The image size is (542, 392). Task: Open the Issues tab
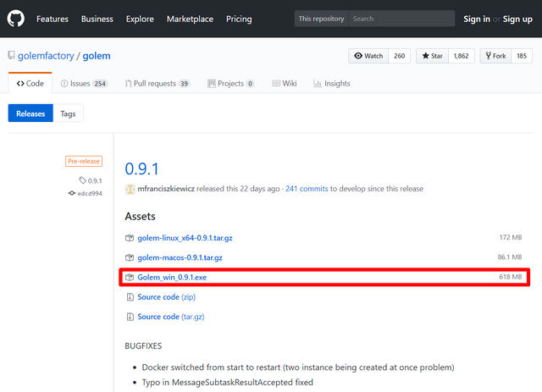click(85, 84)
